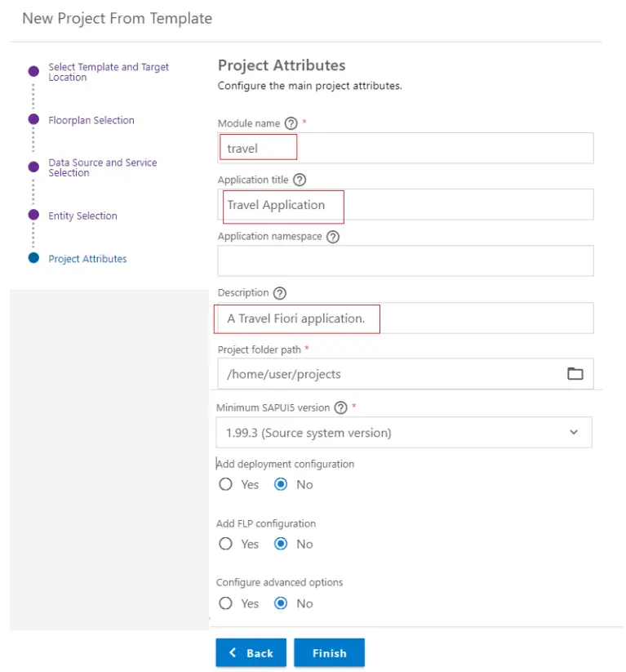Select Yes for Add deployment configuration
The width and height of the screenshot is (626, 672).
point(225,484)
